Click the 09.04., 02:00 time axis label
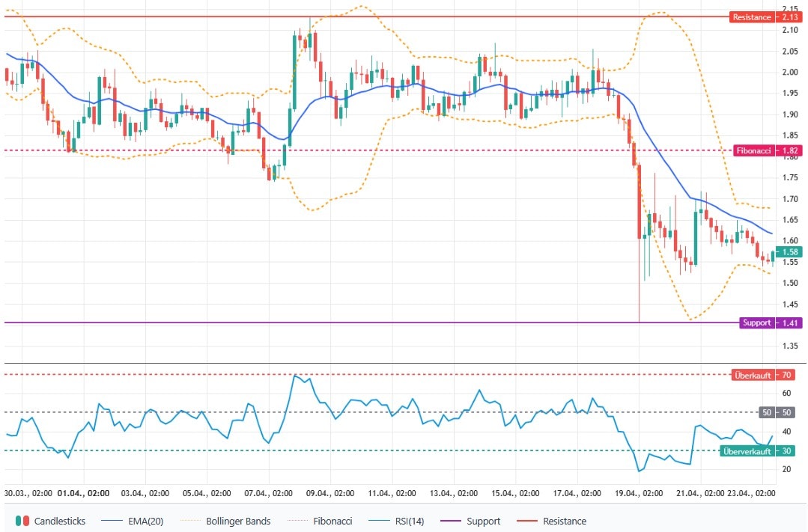This screenshot has height=532, width=808. tap(330, 494)
